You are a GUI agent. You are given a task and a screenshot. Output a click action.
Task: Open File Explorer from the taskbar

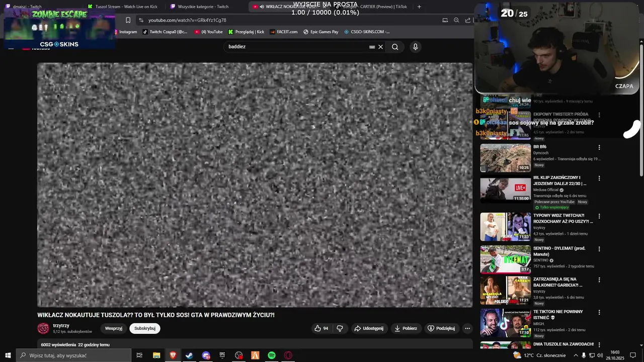coord(156,355)
